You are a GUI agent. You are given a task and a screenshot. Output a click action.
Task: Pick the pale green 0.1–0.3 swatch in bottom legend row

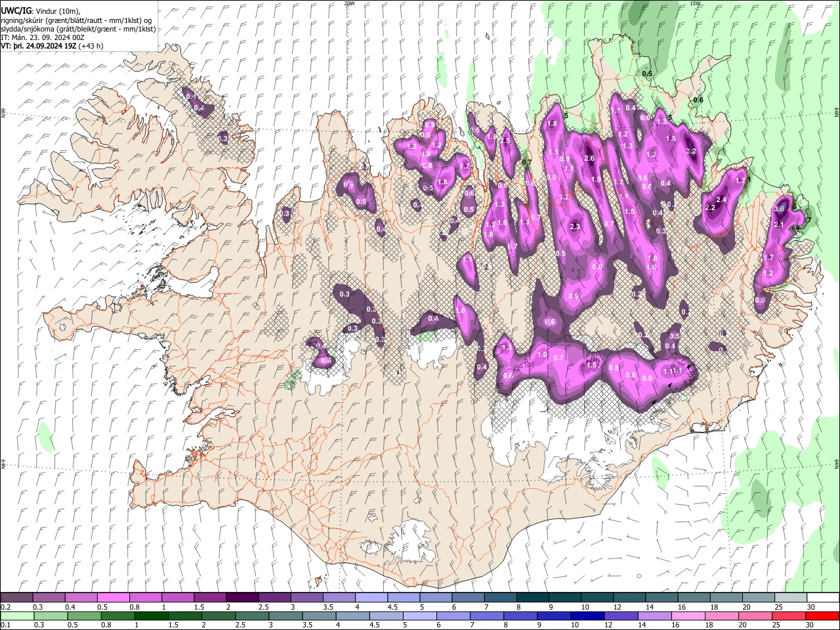(x=17, y=616)
